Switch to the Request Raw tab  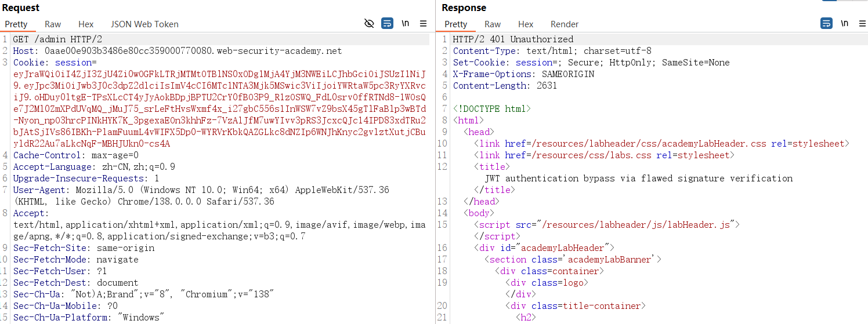coord(53,24)
